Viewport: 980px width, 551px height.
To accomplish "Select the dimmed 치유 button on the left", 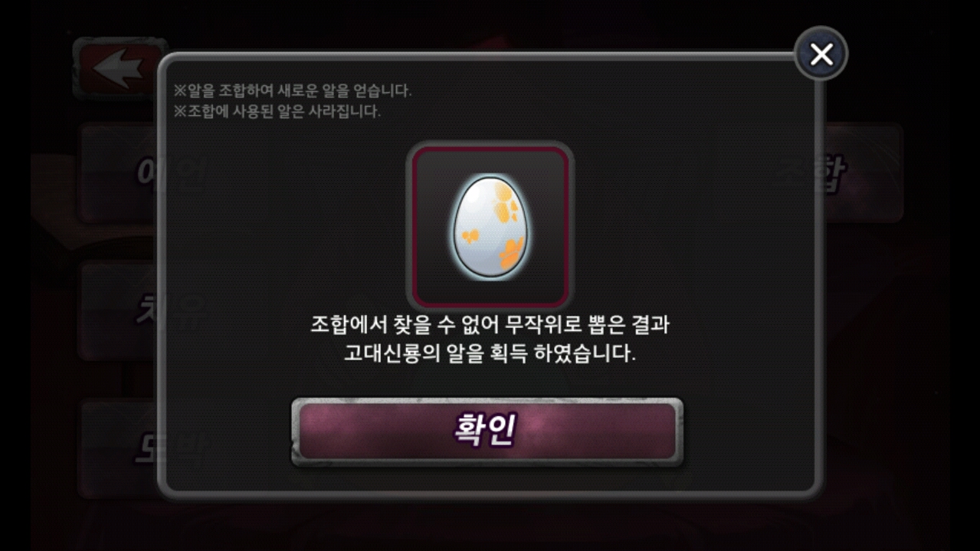I will click(120, 310).
